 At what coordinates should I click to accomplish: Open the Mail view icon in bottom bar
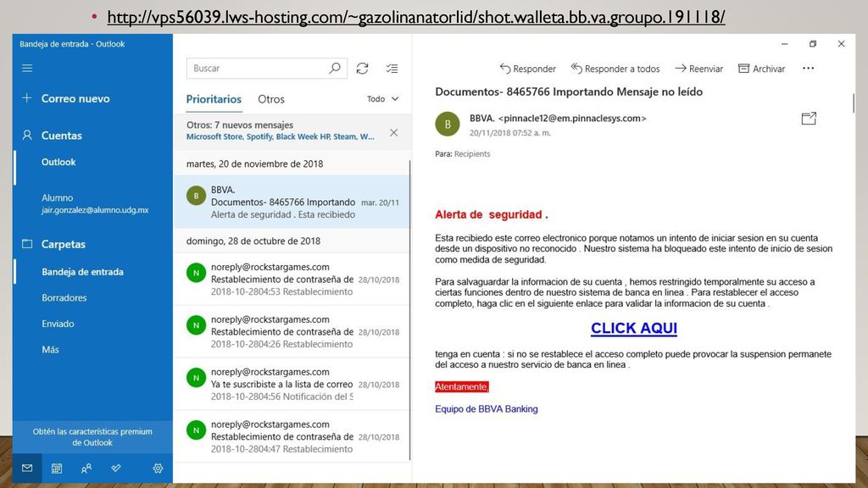pos(27,468)
